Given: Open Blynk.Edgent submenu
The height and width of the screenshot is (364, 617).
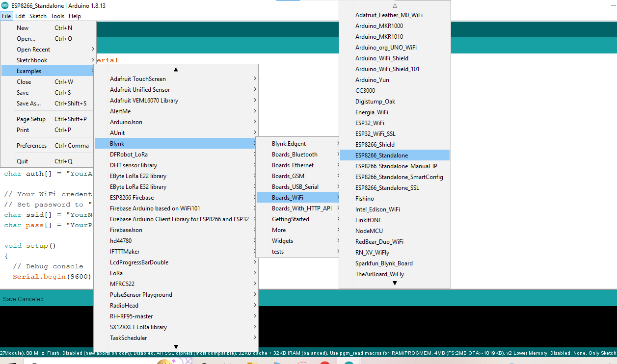Looking at the screenshot, I should point(298,144).
